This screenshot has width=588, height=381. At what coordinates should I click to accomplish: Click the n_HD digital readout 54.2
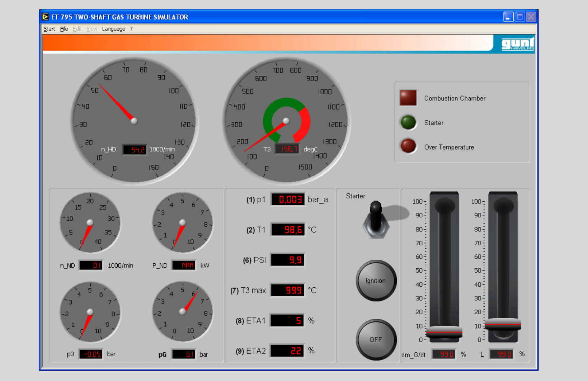point(135,150)
